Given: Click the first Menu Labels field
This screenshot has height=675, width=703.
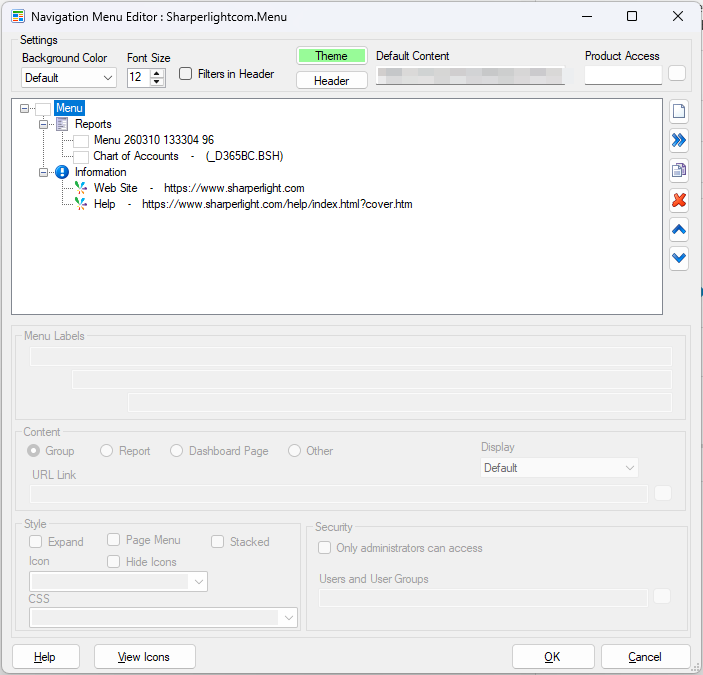Looking at the screenshot, I should (351, 356).
